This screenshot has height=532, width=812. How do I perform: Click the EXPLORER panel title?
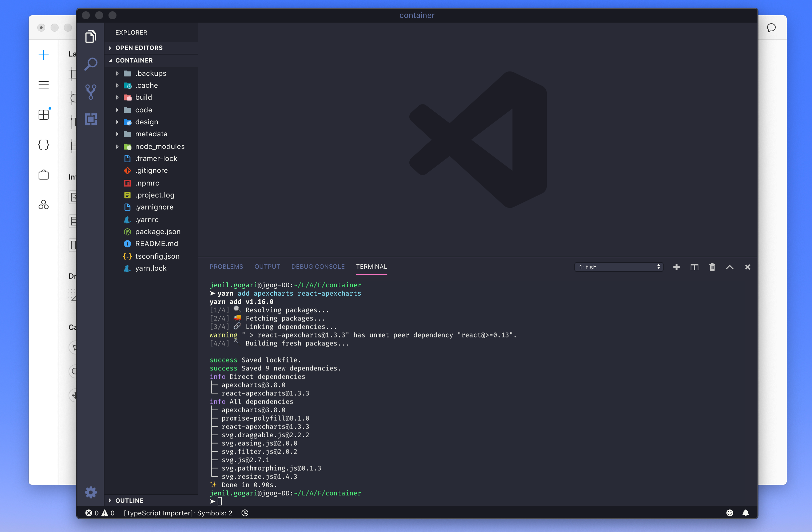[131, 32]
